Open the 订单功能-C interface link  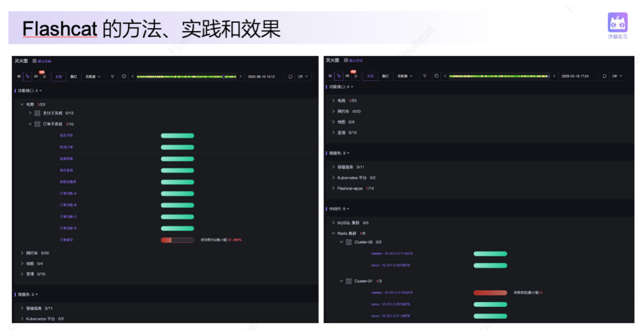point(68,217)
